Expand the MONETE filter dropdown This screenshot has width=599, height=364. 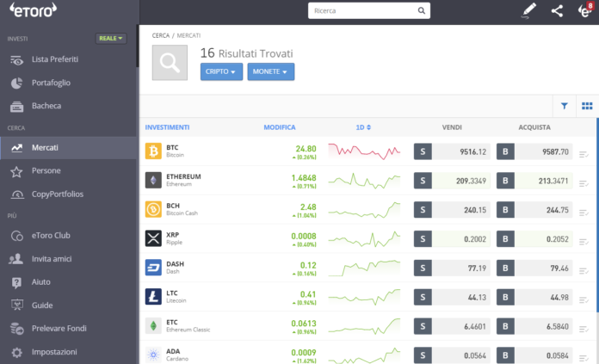270,71
